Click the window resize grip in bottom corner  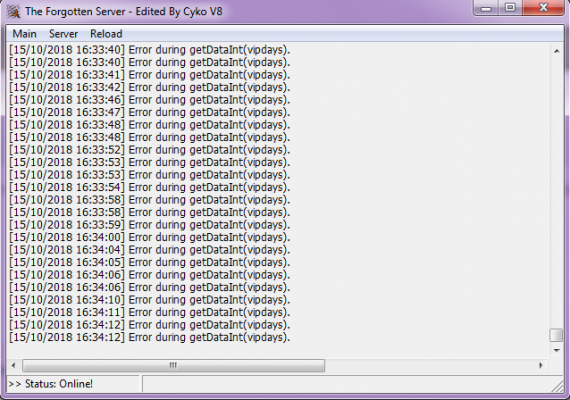558,386
